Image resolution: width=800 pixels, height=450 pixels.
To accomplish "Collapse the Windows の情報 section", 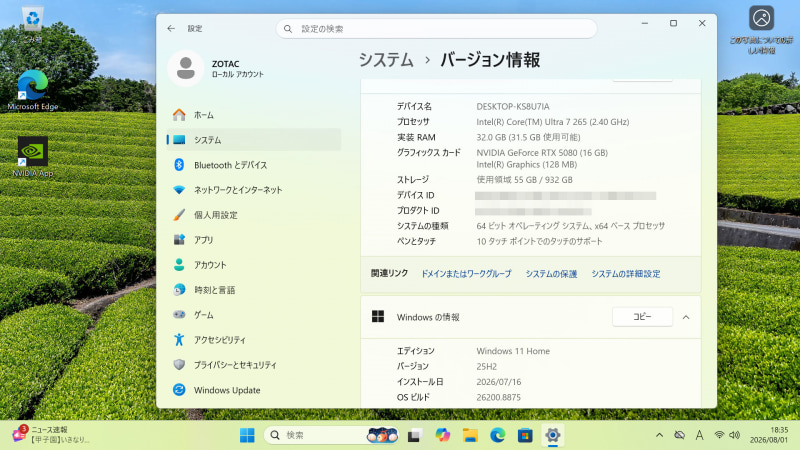I will pyautogui.click(x=686, y=317).
